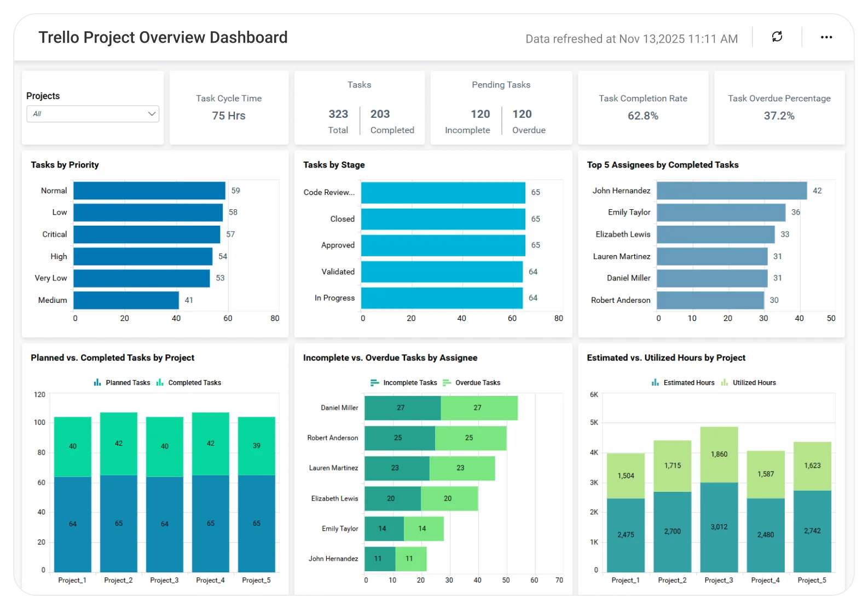Click John Hernandez's incomplete tasks segment

point(380,559)
